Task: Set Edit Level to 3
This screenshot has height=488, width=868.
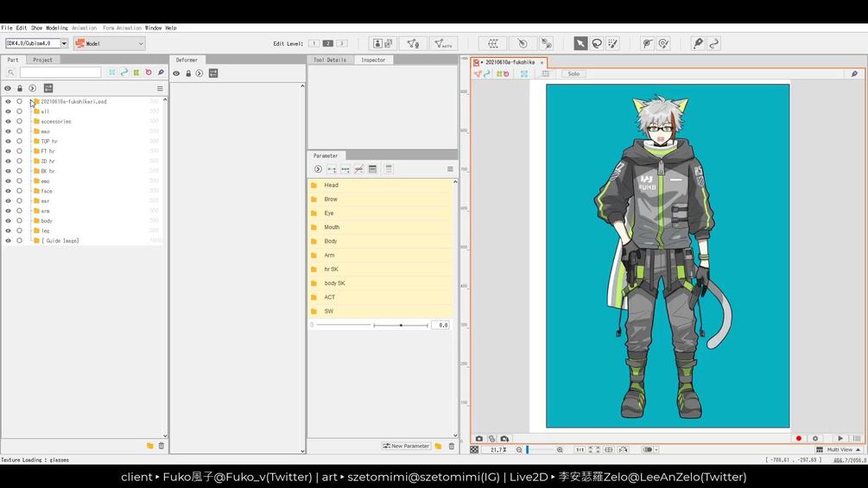Action: click(341, 43)
